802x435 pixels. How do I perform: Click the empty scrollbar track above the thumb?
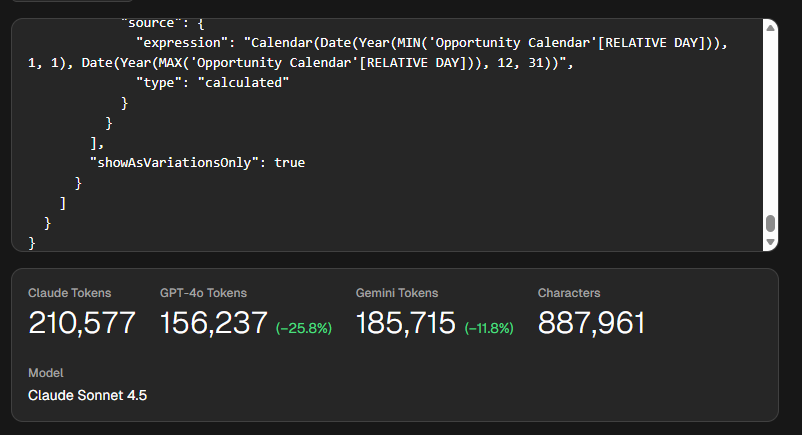point(769,120)
